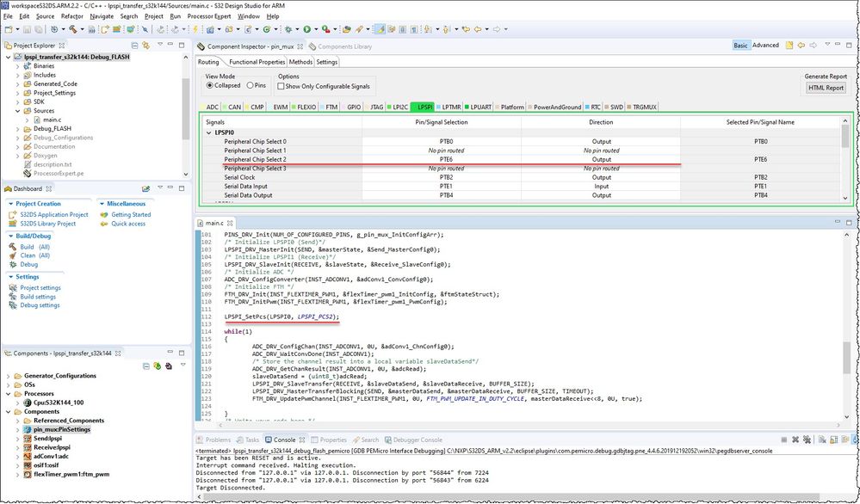The image size is (860, 504).
Task: Open Debug settings link in Dashboard
Action: point(40,305)
